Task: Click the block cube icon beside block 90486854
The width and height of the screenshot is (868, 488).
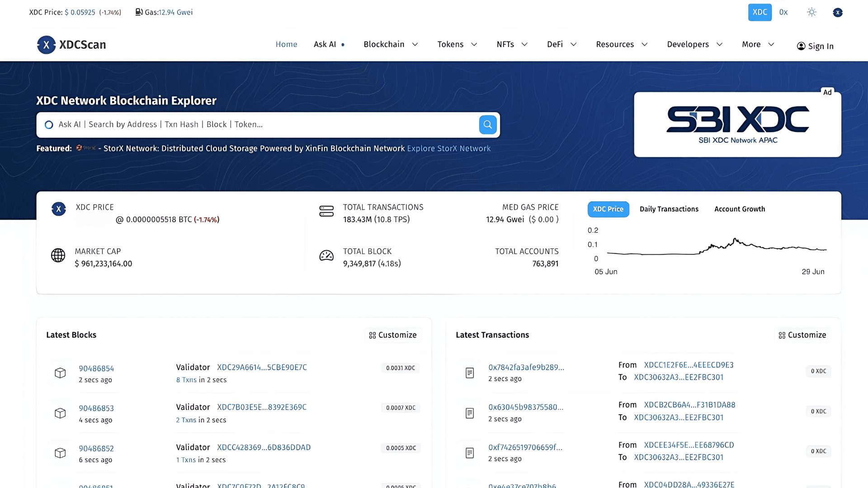Action: (60, 373)
